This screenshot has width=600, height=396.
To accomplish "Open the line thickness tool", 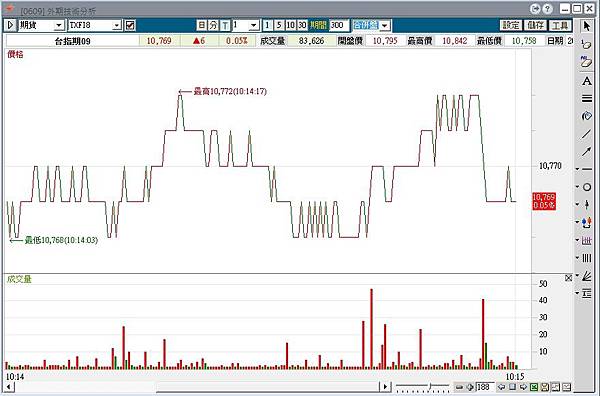I will pos(586,98).
